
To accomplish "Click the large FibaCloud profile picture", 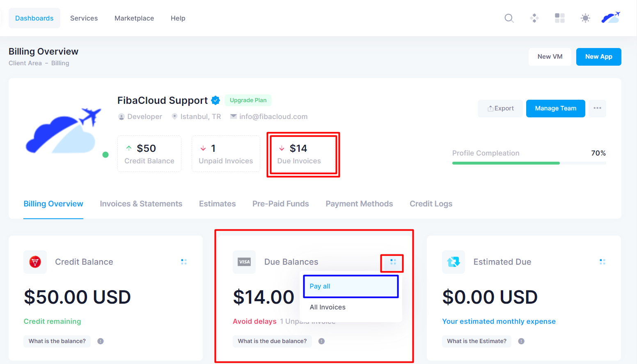I will (64, 131).
